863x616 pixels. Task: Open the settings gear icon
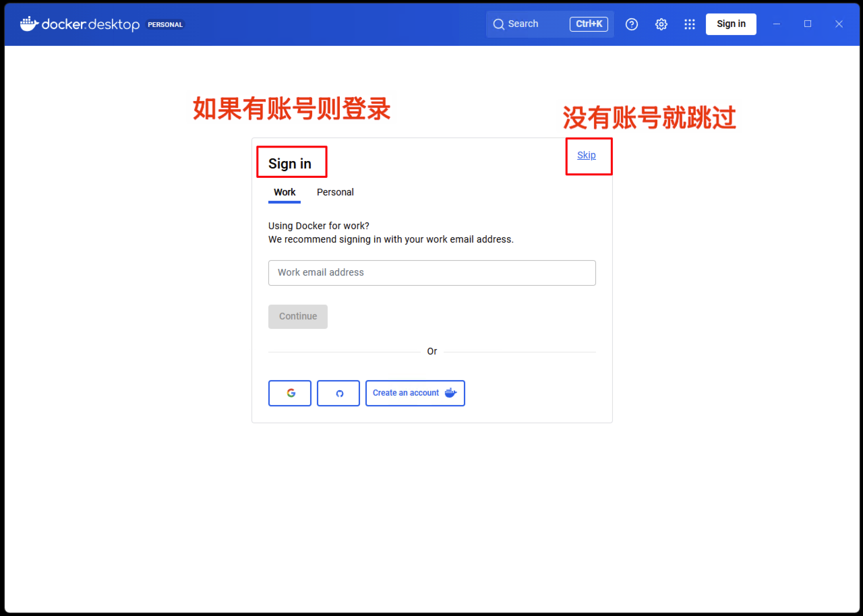(661, 24)
